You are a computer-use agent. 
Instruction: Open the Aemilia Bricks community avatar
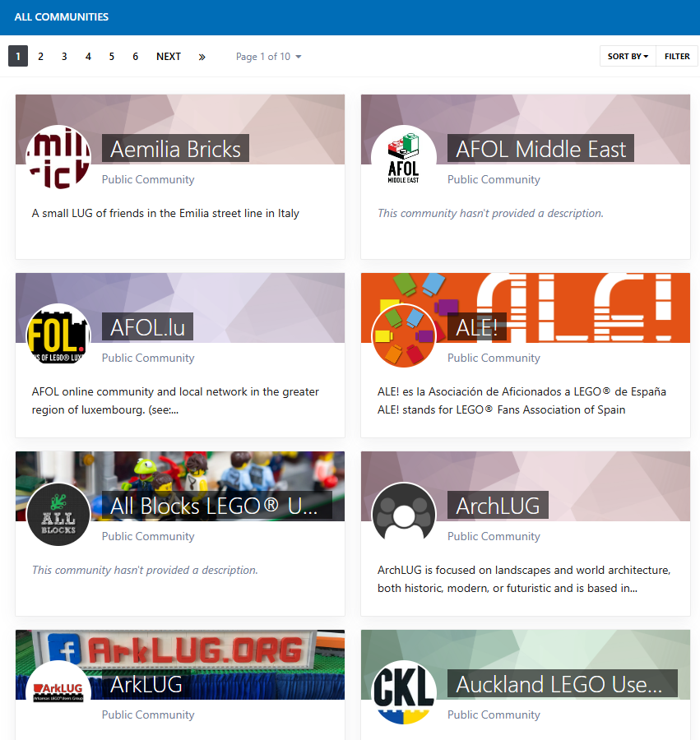coord(58,158)
